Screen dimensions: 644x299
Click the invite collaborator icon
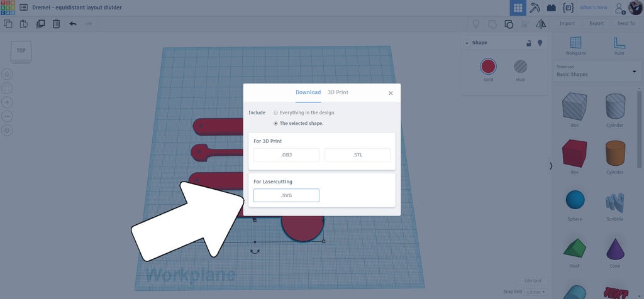pyautogui.click(x=619, y=8)
